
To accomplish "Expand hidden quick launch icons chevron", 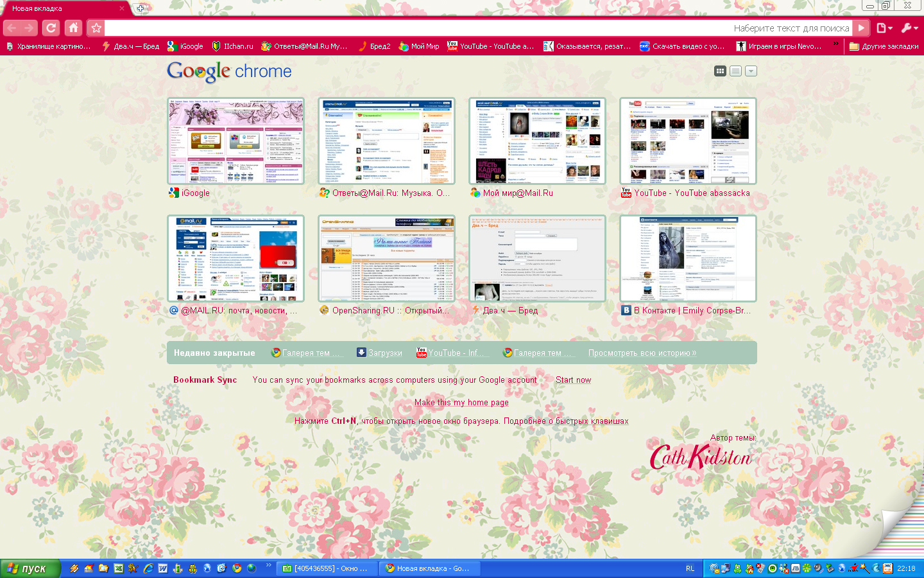I will coord(268,566).
